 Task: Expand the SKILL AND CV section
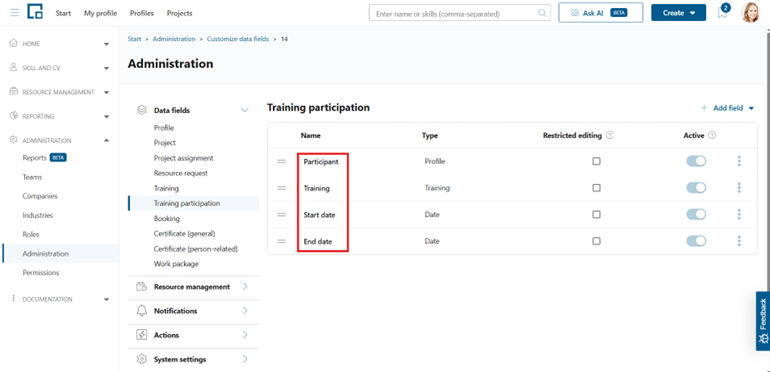[107, 68]
